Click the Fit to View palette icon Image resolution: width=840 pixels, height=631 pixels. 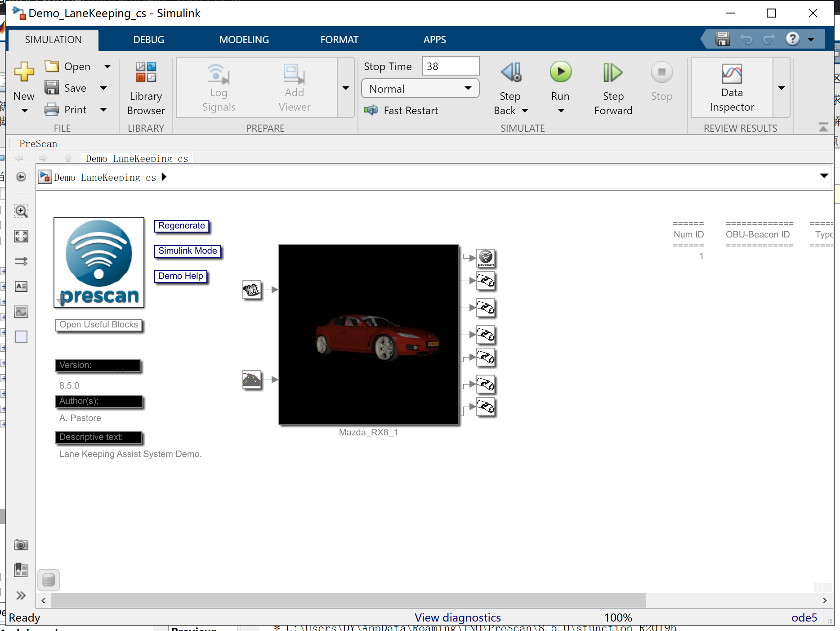(21, 236)
